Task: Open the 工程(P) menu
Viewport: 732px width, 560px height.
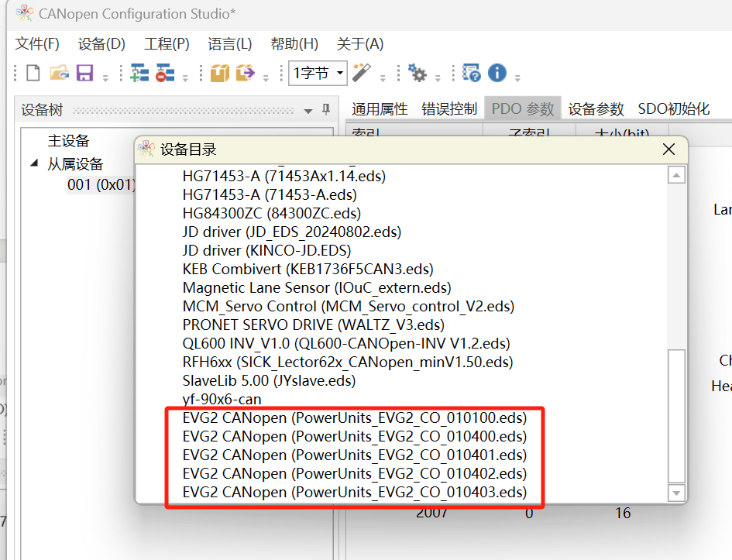Action: pyautogui.click(x=167, y=44)
